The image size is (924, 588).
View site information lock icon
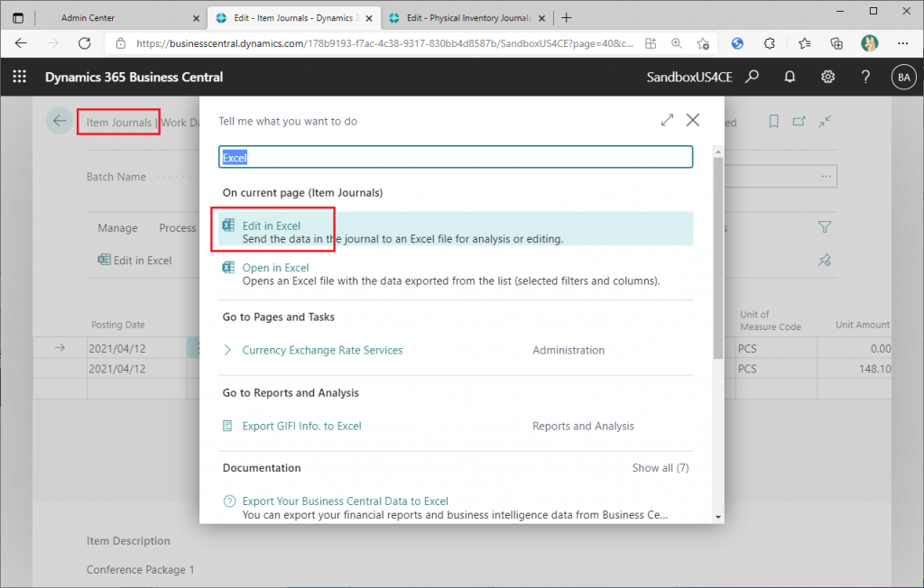point(121,43)
